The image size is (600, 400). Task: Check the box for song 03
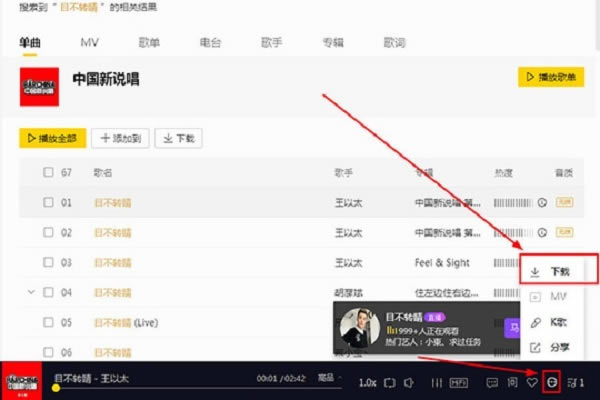pos(48,262)
